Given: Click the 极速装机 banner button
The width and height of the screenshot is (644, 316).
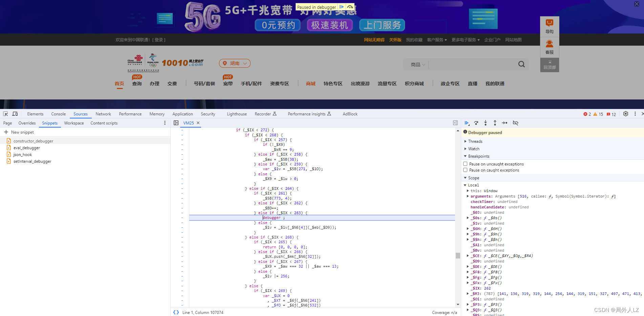Looking at the screenshot, I should [x=329, y=25].
